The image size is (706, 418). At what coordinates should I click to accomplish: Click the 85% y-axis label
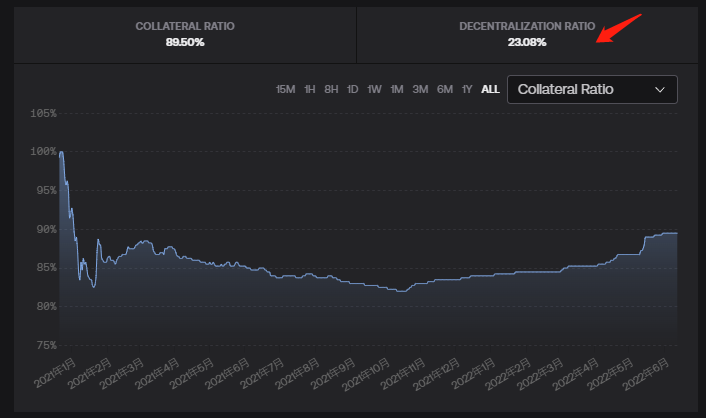coord(47,268)
